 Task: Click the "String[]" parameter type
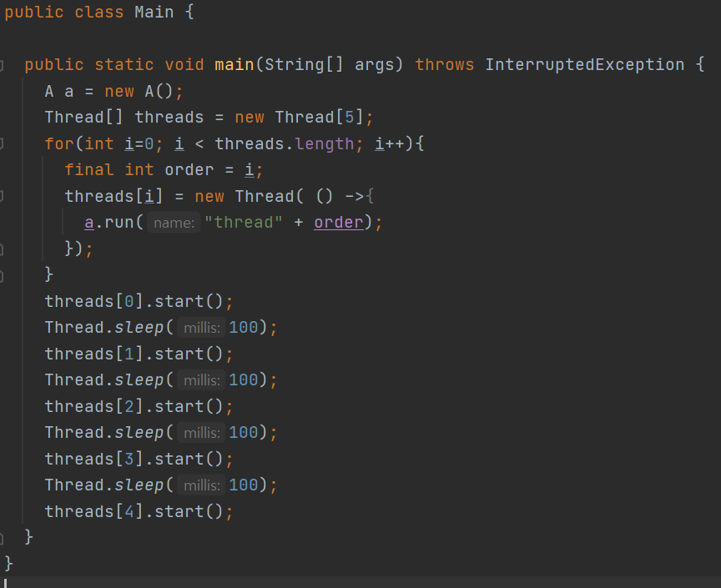tap(304, 64)
